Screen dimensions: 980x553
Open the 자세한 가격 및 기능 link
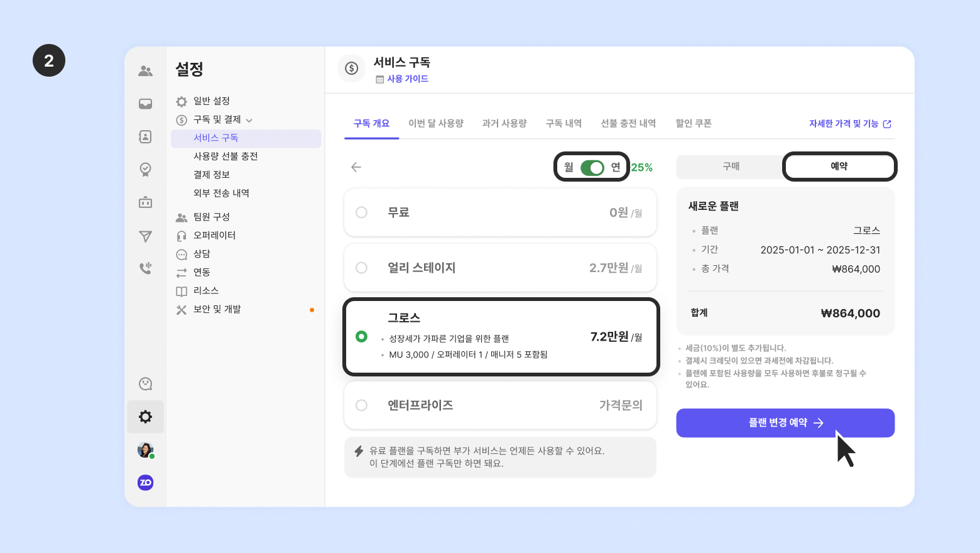[849, 124]
